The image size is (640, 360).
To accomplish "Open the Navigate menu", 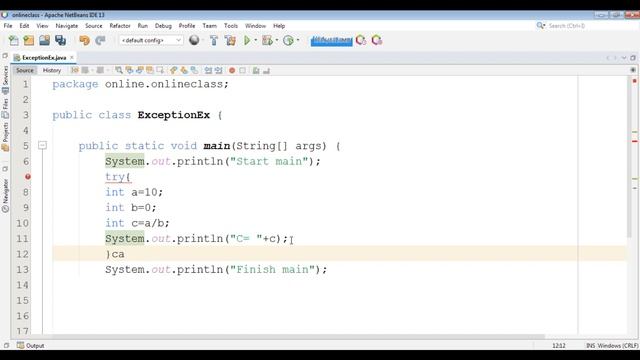I will [67, 26].
